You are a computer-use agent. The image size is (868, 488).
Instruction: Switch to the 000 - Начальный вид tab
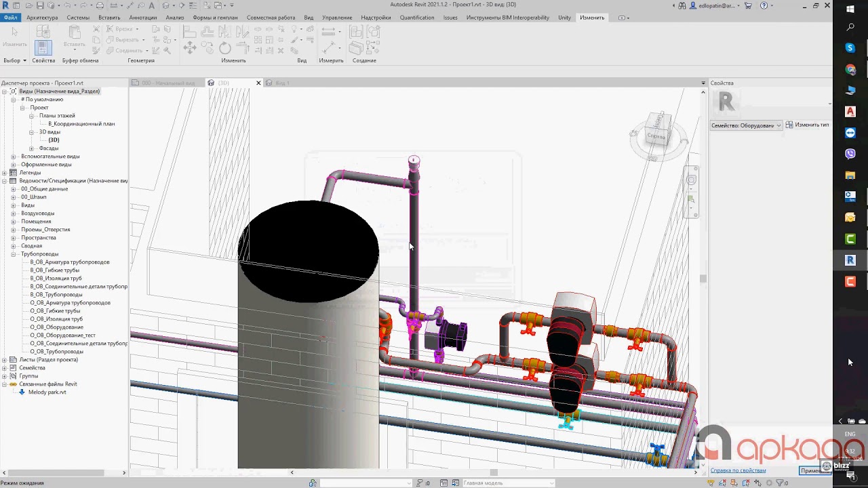pyautogui.click(x=168, y=83)
